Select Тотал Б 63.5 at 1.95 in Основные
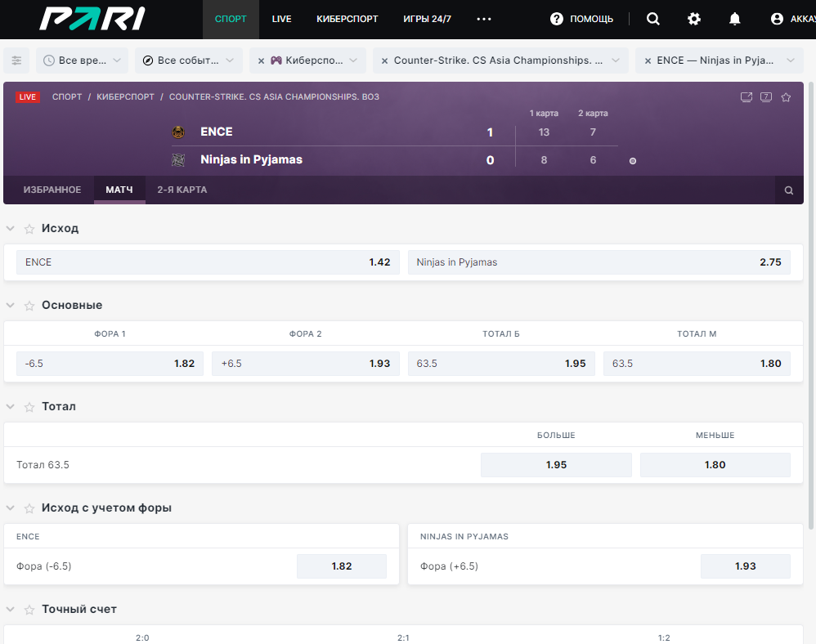 pyautogui.click(x=501, y=364)
